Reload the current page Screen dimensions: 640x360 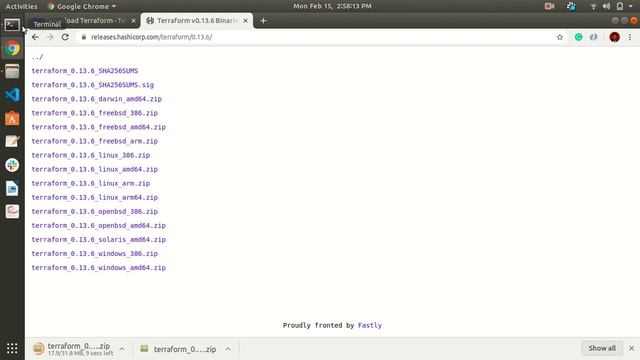tap(65, 37)
